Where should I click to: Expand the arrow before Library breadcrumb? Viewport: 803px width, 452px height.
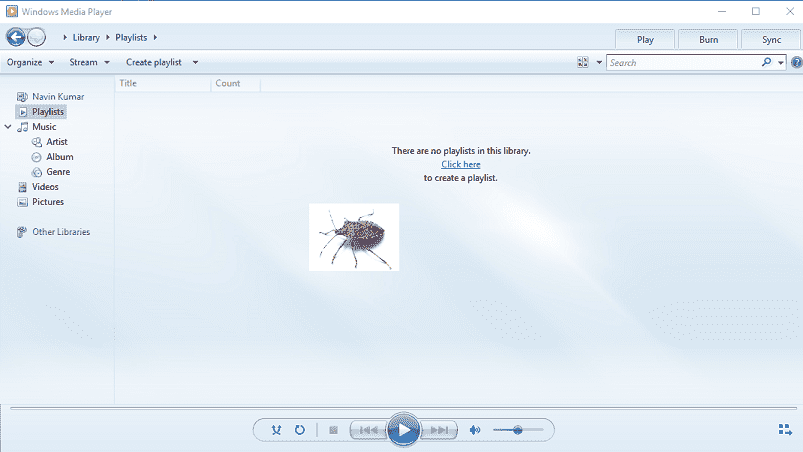(x=65, y=37)
